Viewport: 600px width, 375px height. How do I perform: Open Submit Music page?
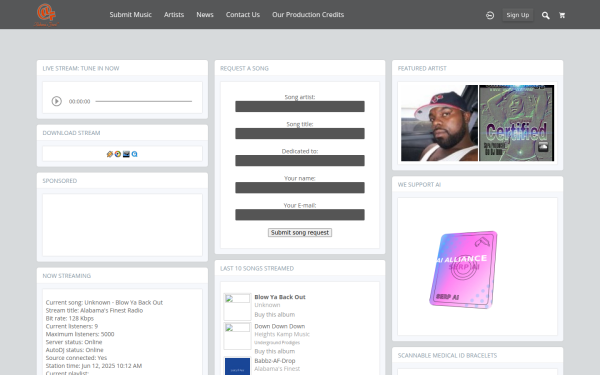coord(130,15)
